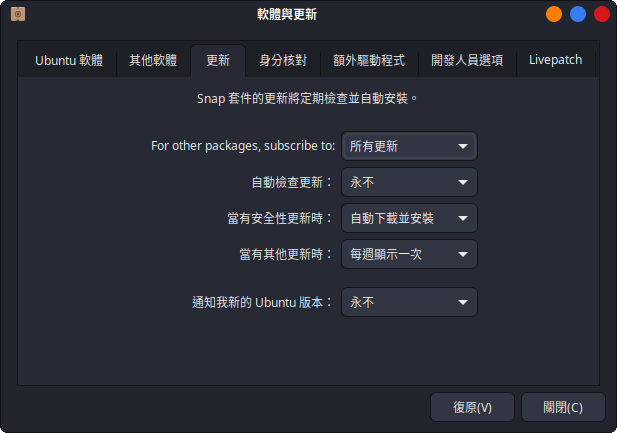
Task: Click the orange minimize window button
Action: click(554, 14)
